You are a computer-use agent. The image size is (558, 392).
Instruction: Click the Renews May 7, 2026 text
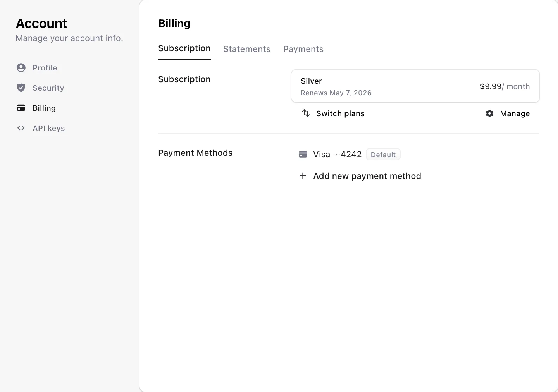point(336,93)
